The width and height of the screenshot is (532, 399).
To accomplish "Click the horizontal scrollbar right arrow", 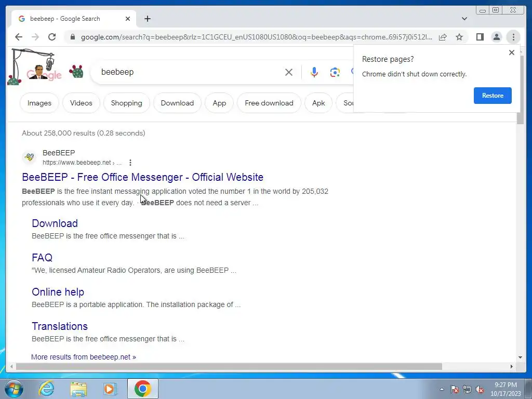I will (x=512, y=366).
